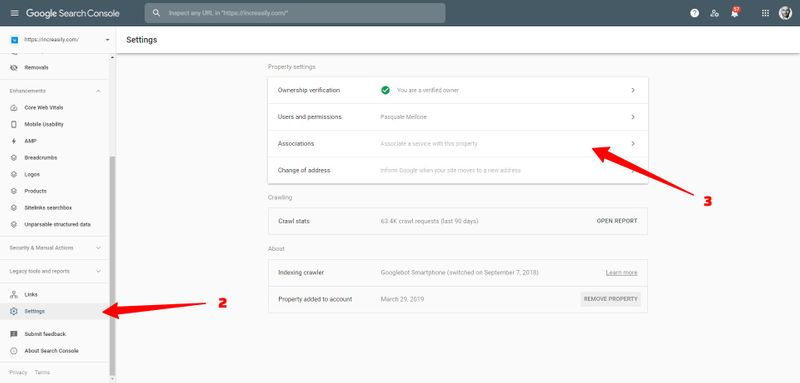
Task: Click 'Googlebot Smartphone' crawler text
Action: (459, 273)
